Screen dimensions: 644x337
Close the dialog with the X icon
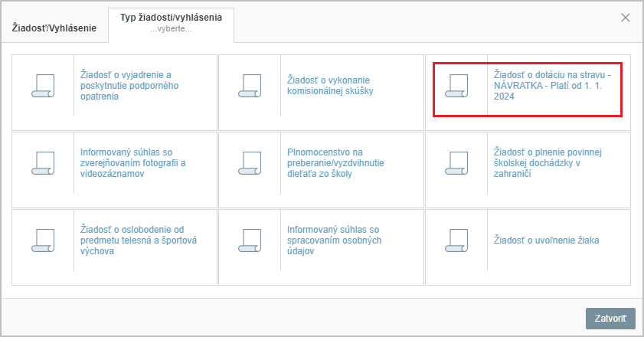pos(625,18)
